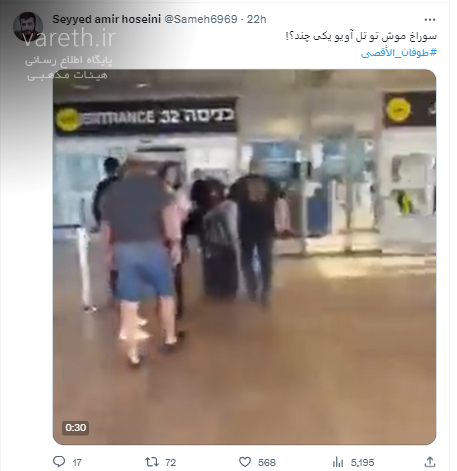Click the display name Seyyed amir hoseini
Viewport: 457px width, 471px height.
click(x=107, y=19)
